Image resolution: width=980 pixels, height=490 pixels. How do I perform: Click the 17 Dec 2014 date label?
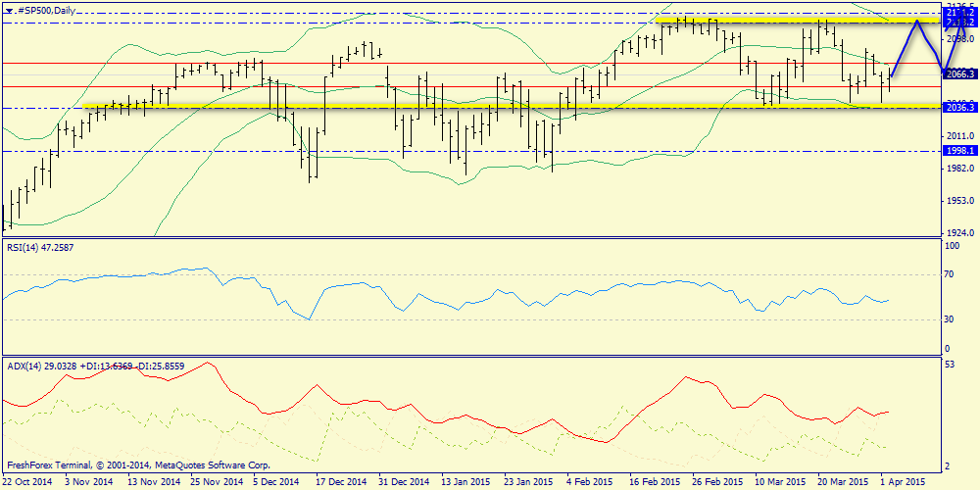click(341, 482)
